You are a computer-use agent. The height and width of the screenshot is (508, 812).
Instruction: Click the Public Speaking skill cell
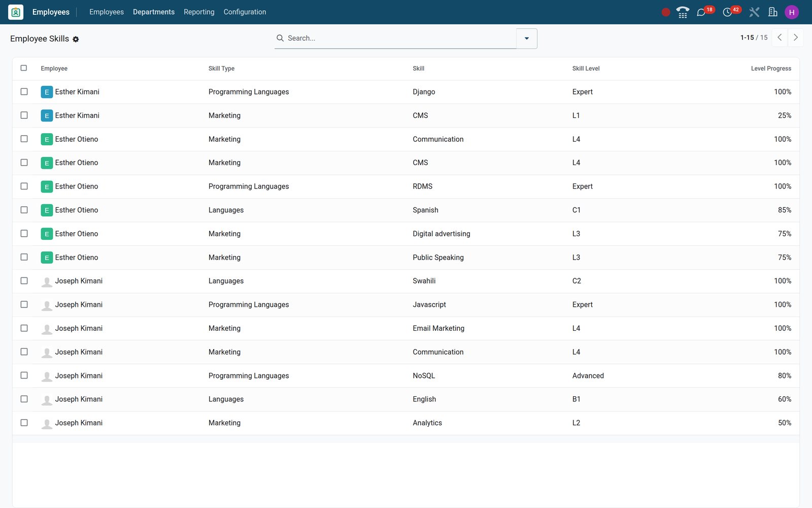tap(438, 258)
